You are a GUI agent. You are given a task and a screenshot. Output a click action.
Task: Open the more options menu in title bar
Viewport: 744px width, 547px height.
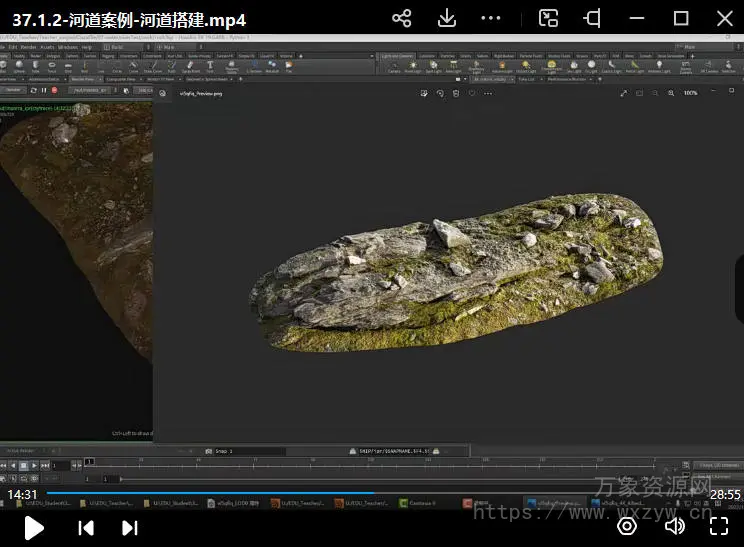click(x=490, y=18)
